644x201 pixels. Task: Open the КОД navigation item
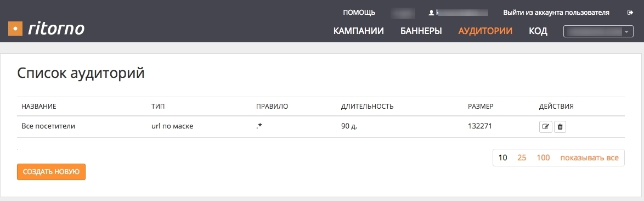[538, 31]
